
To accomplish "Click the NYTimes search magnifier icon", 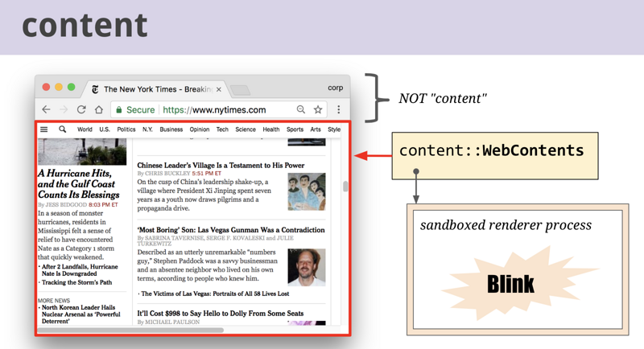I will point(63,129).
